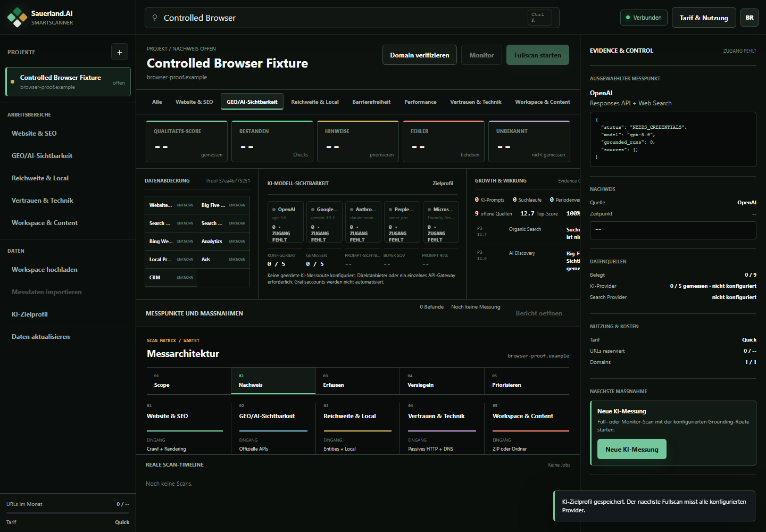Screen dimensions: 766x532
Task: Click the Hinweise card
Action: click(358, 142)
